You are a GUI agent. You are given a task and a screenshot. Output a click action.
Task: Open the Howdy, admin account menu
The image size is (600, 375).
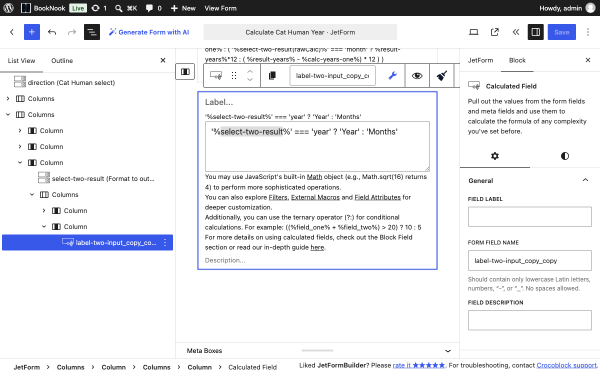(x=567, y=8)
